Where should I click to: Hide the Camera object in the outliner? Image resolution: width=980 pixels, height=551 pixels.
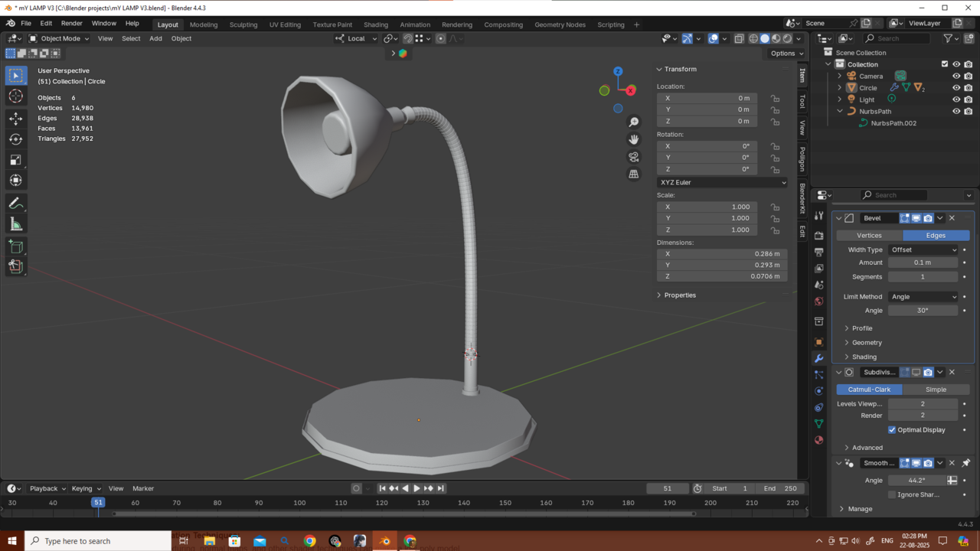click(x=955, y=76)
